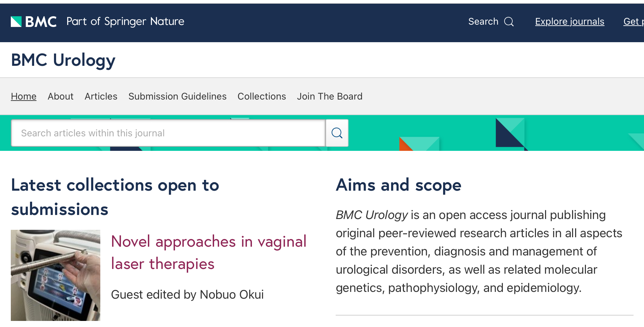
Task: Click the Part of Springer Nature text
Action: coord(125,22)
